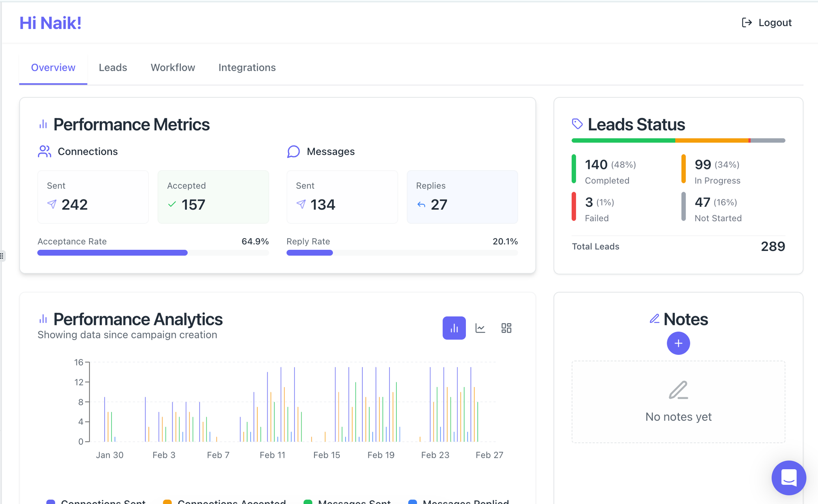Switch to the Workflow tab
Image resolution: width=818 pixels, height=504 pixels.
click(x=173, y=67)
